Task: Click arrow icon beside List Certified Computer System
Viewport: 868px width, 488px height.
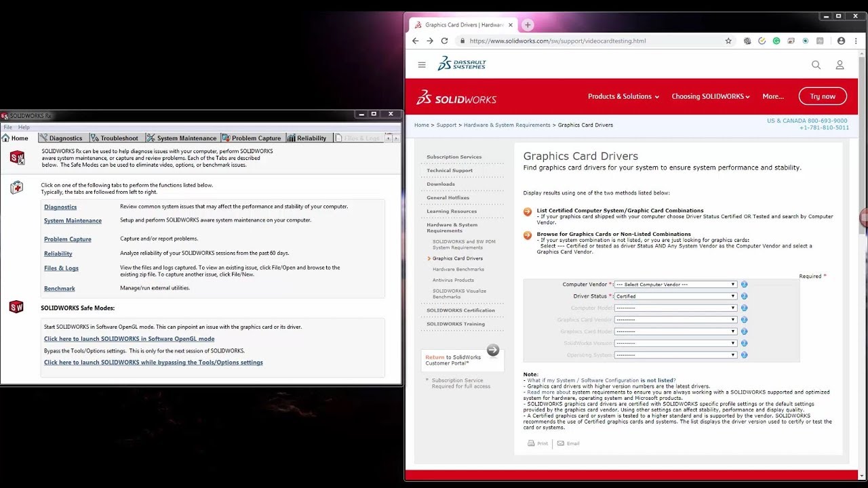Action: coord(528,212)
